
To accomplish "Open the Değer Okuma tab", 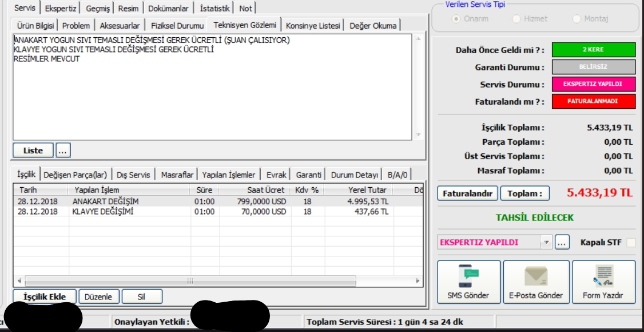I will coord(373,26).
